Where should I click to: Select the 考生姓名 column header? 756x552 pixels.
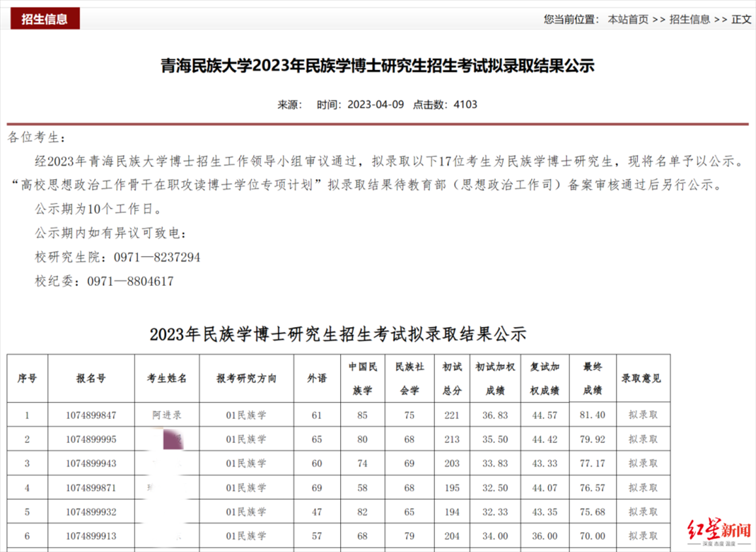pos(167,379)
